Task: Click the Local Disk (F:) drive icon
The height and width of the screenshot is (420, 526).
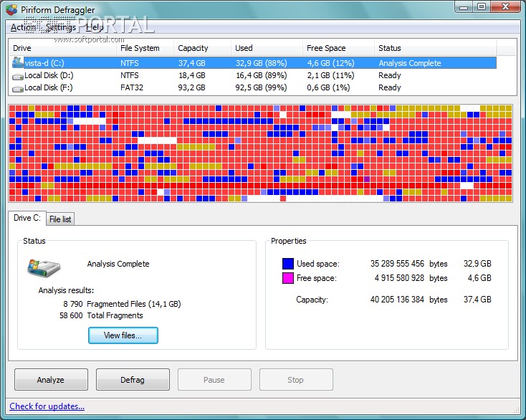Action: click(17, 89)
